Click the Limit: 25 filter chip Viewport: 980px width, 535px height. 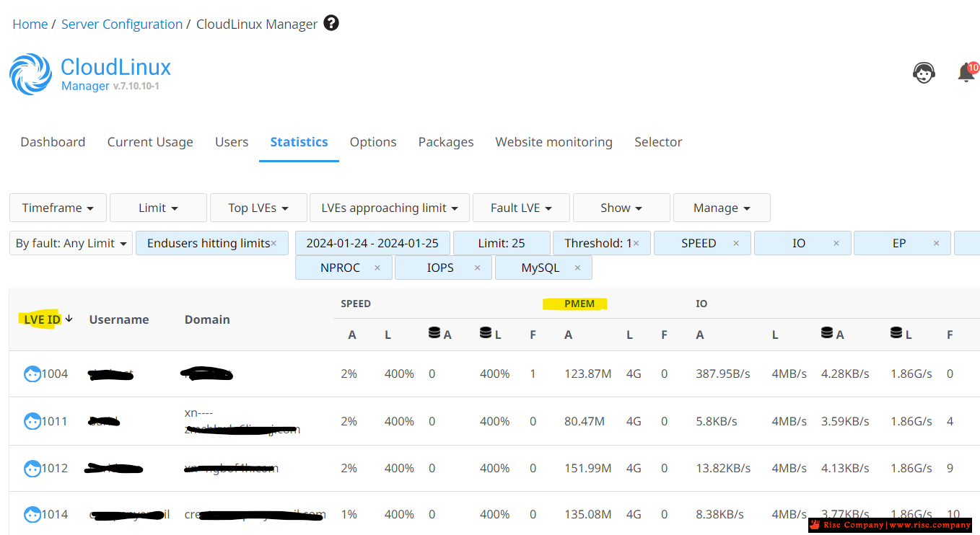502,244
